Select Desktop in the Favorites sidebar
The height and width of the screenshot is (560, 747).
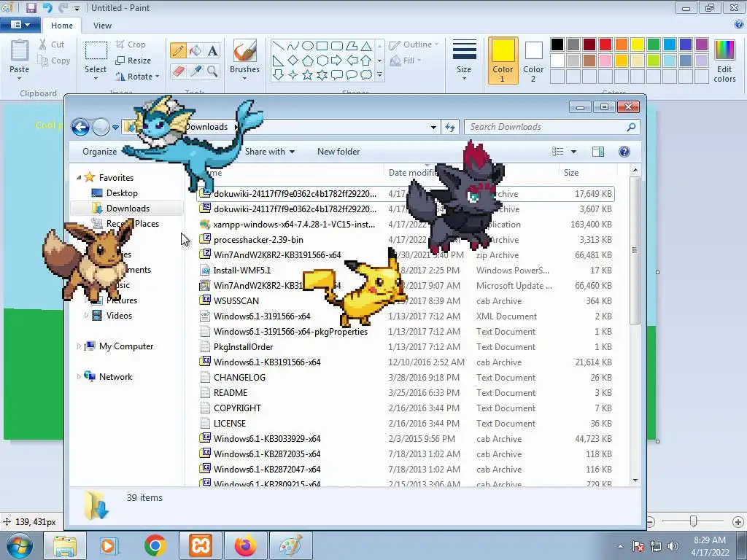(x=122, y=192)
